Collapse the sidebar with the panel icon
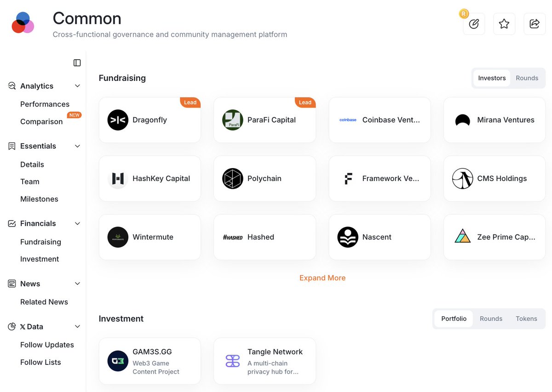This screenshot has width=552, height=392. click(77, 63)
